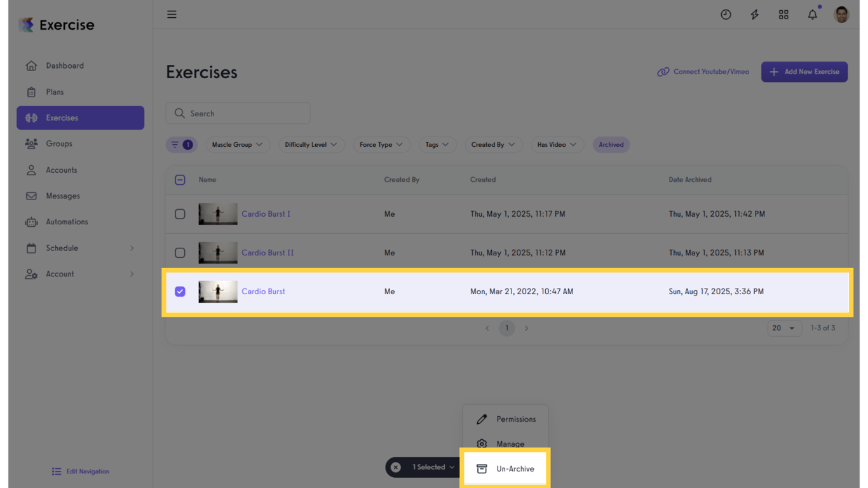Select Un-Archive from the popup menu
868x488 pixels.
pyautogui.click(x=506, y=469)
